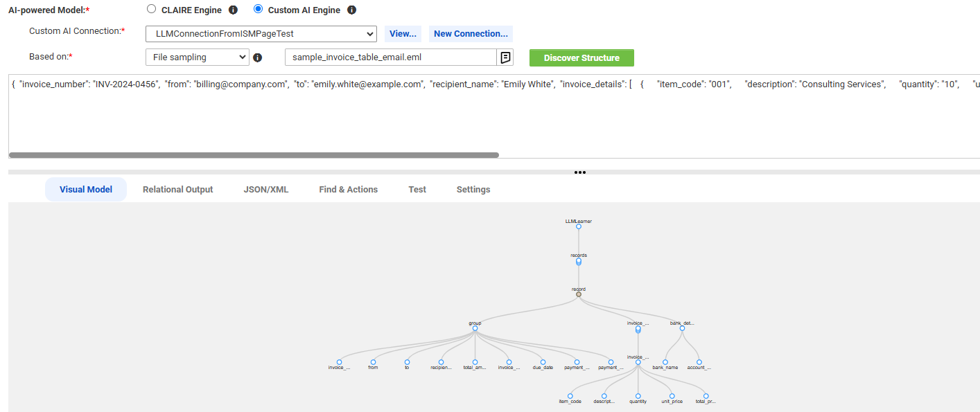This screenshot has width=980, height=412.
Task: Open the Custom AI Connection dropdown
Action: pos(261,34)
